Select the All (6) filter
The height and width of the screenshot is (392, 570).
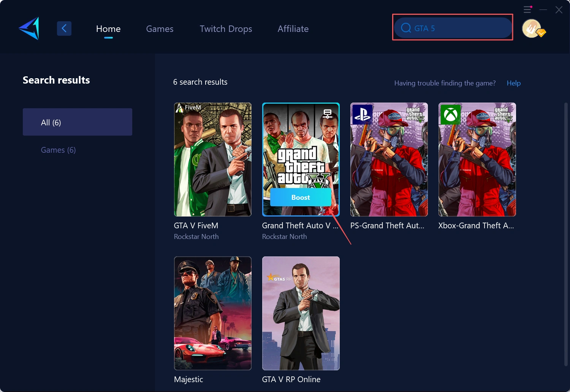78,122
